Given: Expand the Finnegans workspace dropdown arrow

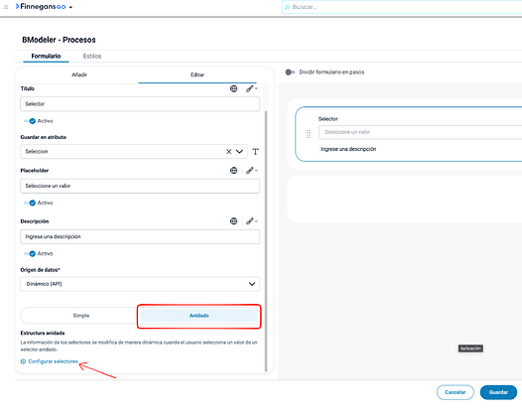Looking at the screenshot, I should [70, 7].
